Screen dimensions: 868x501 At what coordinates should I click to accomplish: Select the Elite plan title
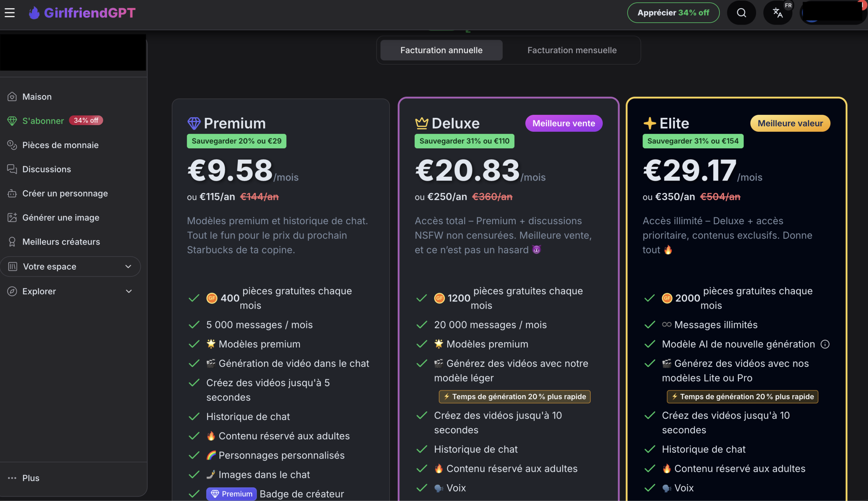[674, 123]
